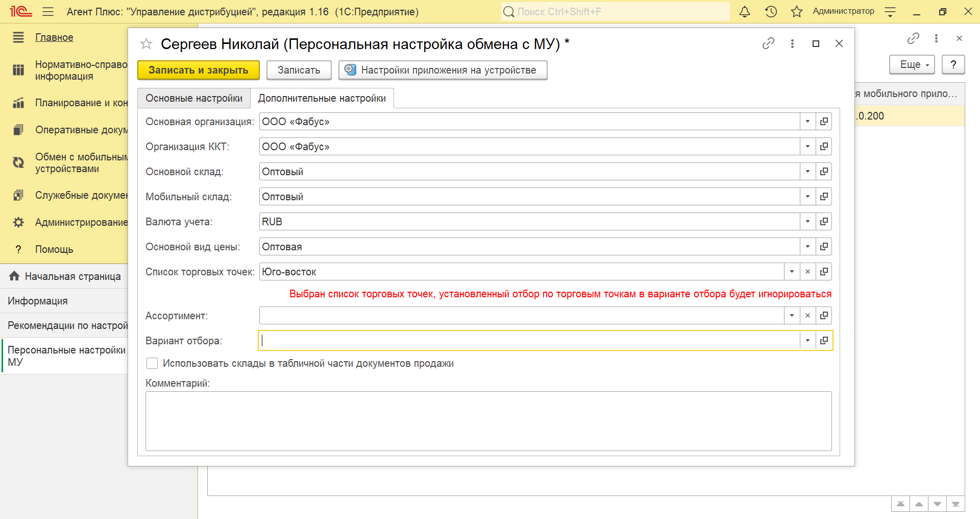Open Главное section
This screenshot has height=519, width=980.
click(x=54, y=37)
